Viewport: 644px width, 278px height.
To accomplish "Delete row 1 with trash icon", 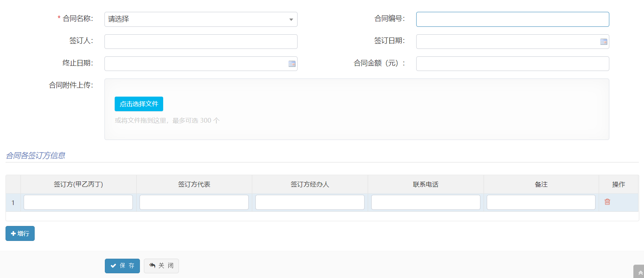I will click(x=607, y=202).
